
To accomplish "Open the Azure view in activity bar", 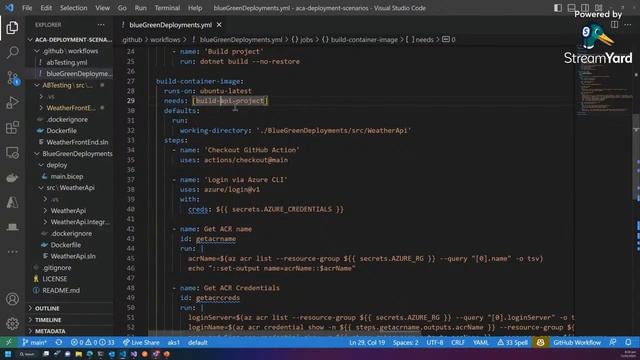I will click(x=12, y=202).
